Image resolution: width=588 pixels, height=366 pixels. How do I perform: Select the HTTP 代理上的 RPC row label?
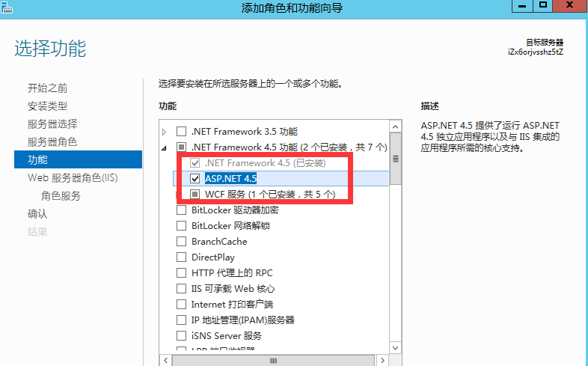coord(232,272)
